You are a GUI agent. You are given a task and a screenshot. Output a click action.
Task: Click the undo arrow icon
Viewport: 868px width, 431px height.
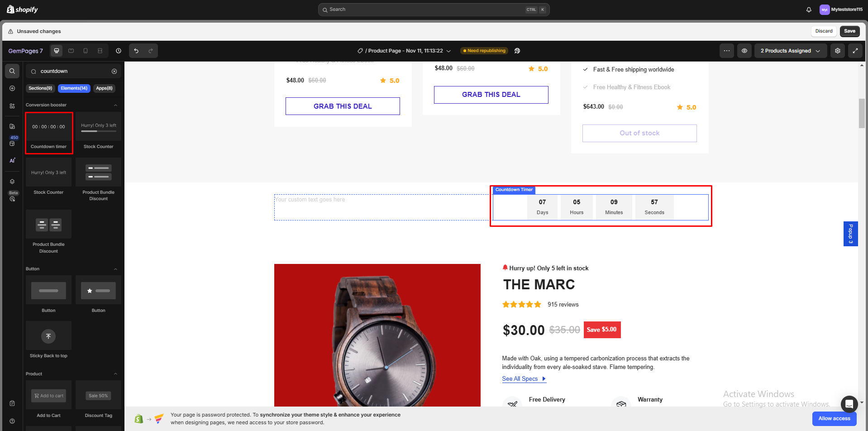(x=136, y=51)
